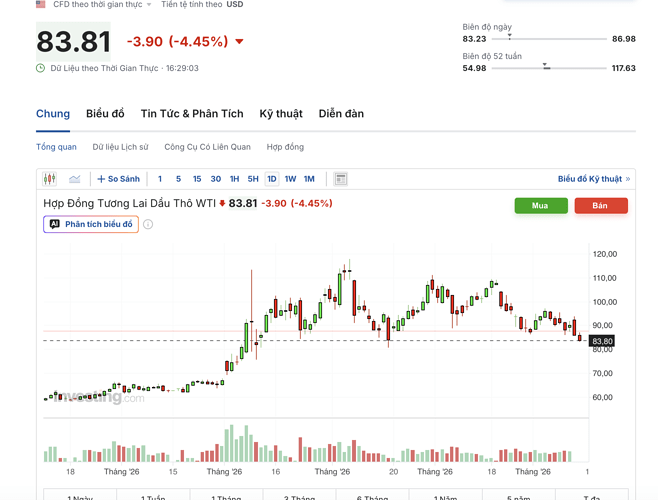The height and width of the screenshot is (500, 658).
Task: Select the 30-minute interval
Action: click(x=216, y=179)
